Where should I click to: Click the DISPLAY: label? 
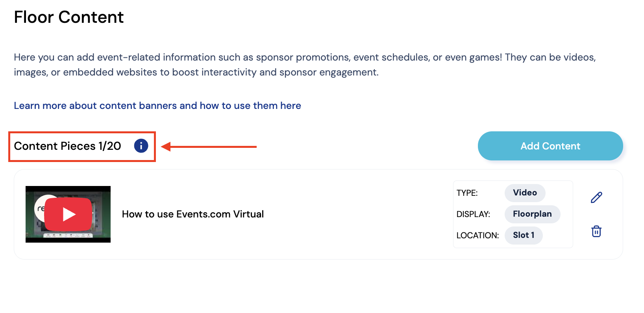click(x=473, y=214)
